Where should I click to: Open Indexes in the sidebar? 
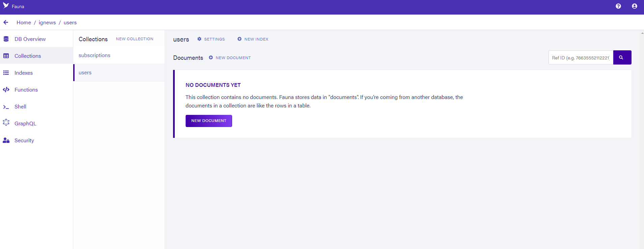(36, 73)
